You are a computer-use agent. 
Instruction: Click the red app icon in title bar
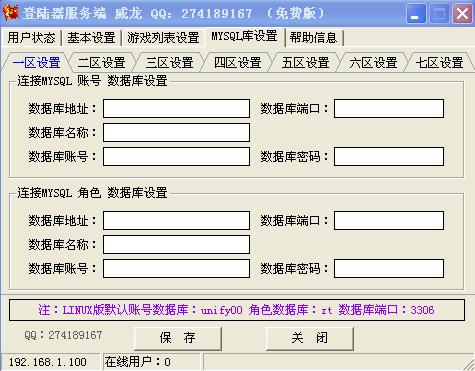tap(11, 13)
